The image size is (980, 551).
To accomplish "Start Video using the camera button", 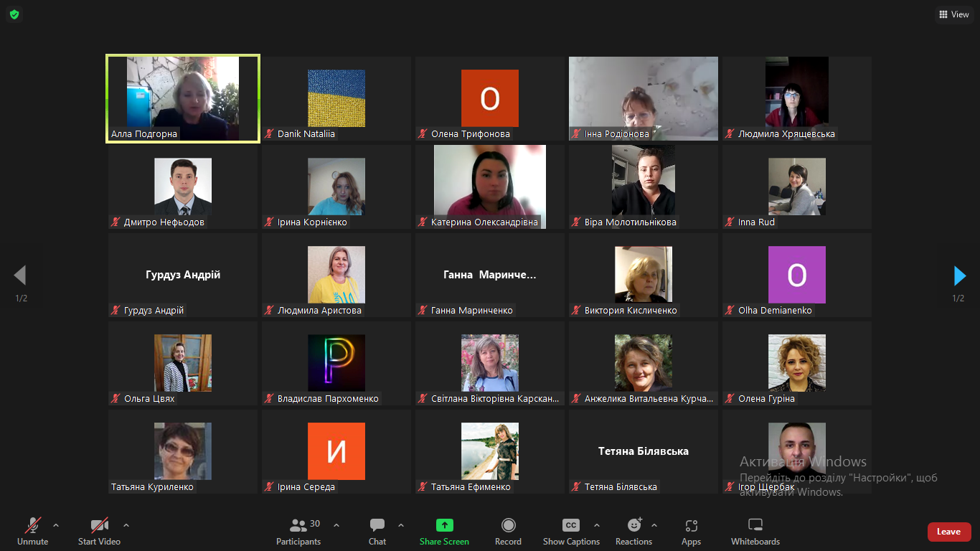I will [99, 531].
